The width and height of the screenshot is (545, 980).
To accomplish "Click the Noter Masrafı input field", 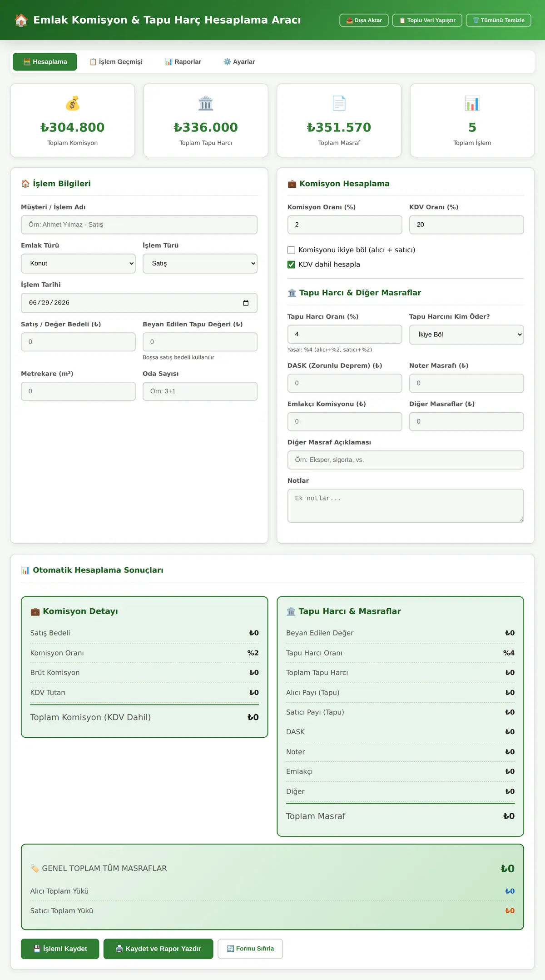I will tap(466, 383).
